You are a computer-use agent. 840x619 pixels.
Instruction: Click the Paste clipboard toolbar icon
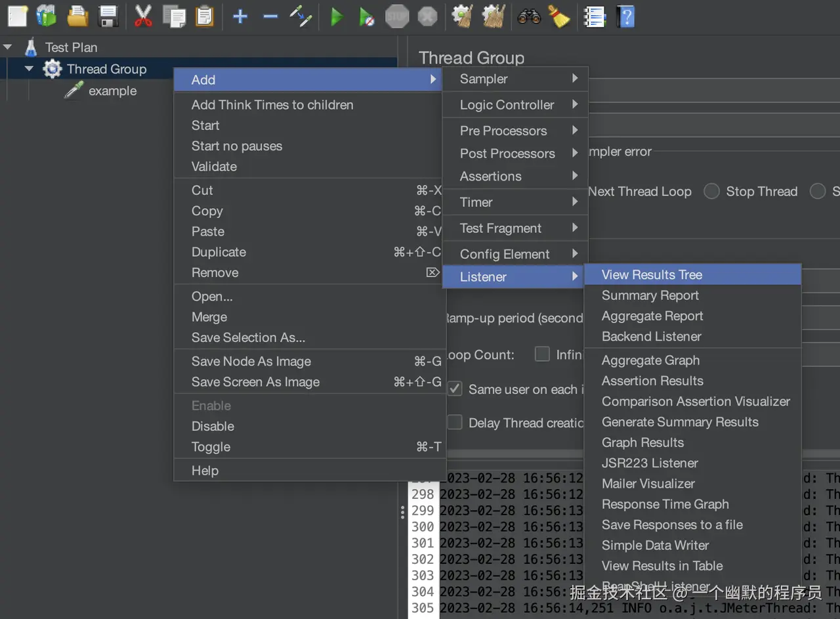[205, 16]
